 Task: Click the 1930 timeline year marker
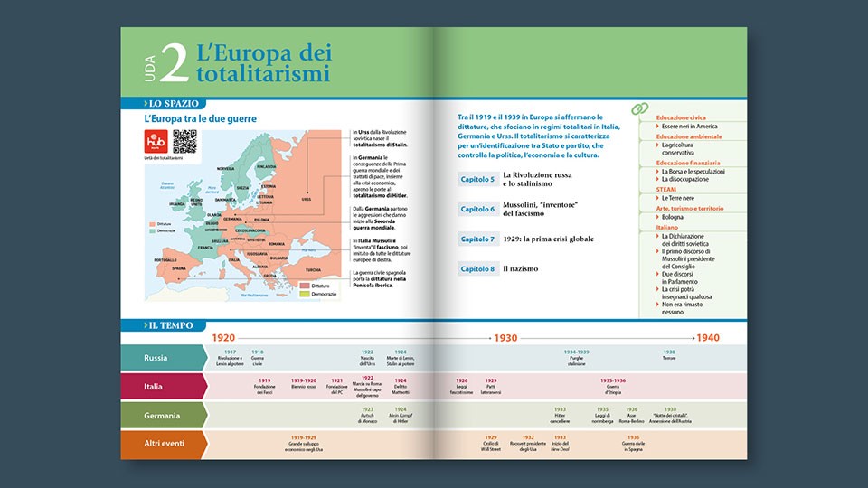(x=505, y=337)
